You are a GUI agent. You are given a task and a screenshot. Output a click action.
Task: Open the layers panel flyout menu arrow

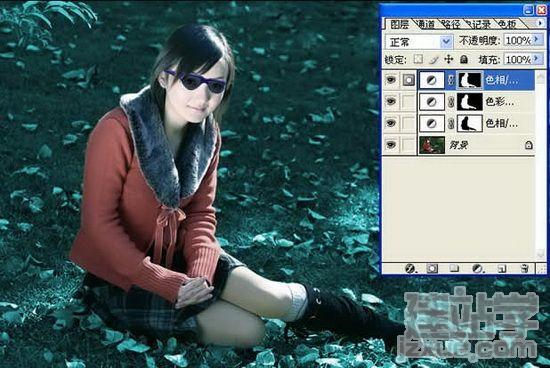(x=539, y=23)
